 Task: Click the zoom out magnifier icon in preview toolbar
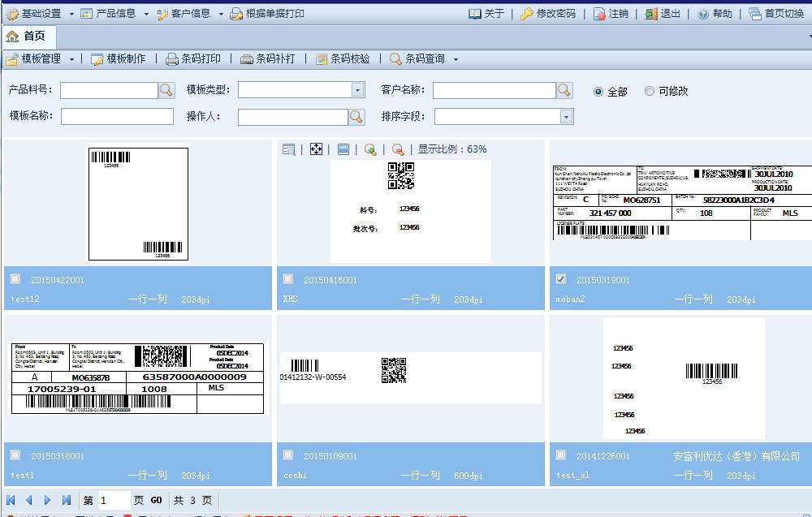pyautogui.click(x=398, y=149)
